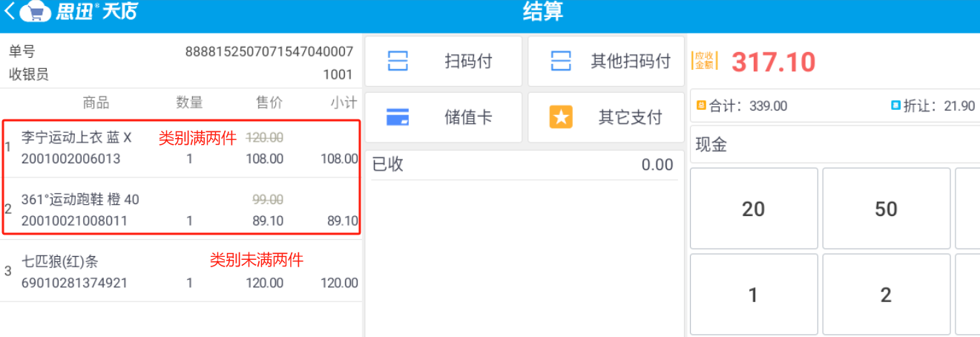Viewport: 980px width, 337px height.
Task: Click barcode 20010021008011
Action: pyautogui.click(x=74, y=220)
